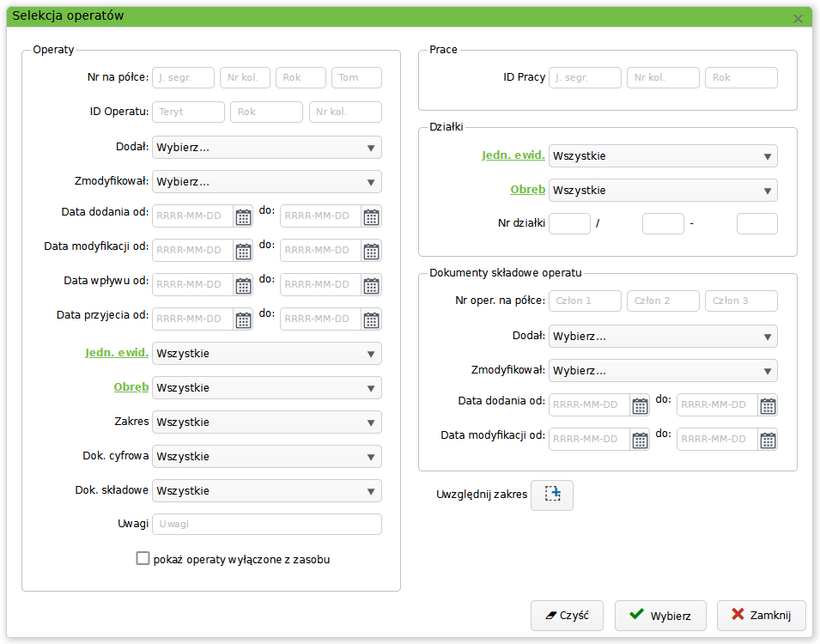Open calendar for Dokumenty składowe Data dodania od
This screenshot has height=644, width=820.
640,405
